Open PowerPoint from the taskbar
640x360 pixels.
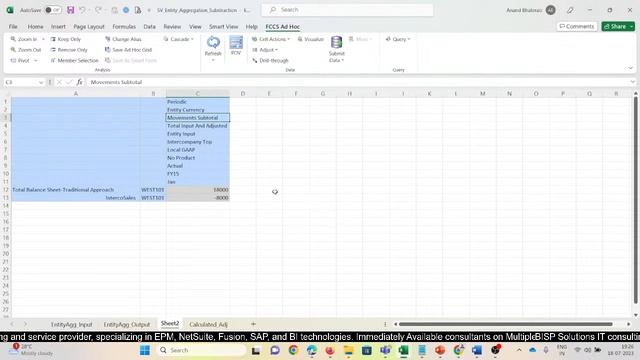[440, 350]
